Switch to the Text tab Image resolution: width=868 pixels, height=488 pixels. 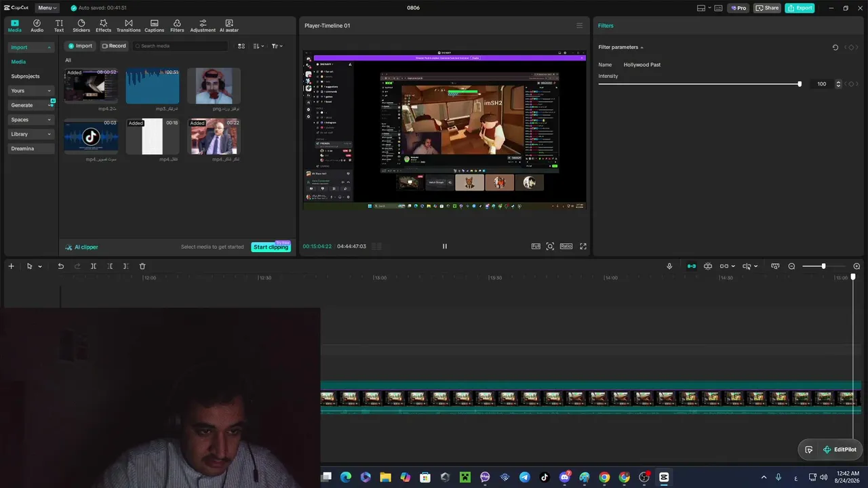click(59, 26)
